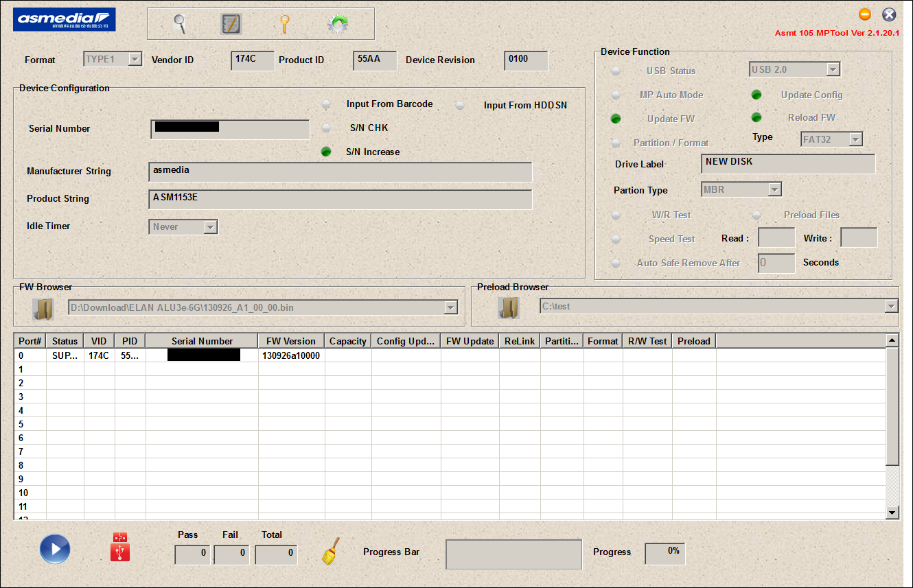913x588 pixels.
Task: Click the Pass count field
Action: coord(192,554)
